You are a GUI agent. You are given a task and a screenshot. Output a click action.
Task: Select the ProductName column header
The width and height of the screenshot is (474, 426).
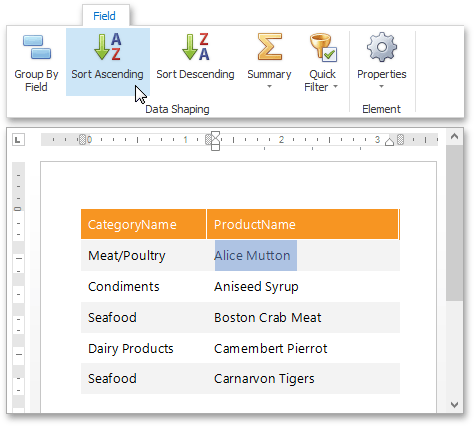[303, 224]
